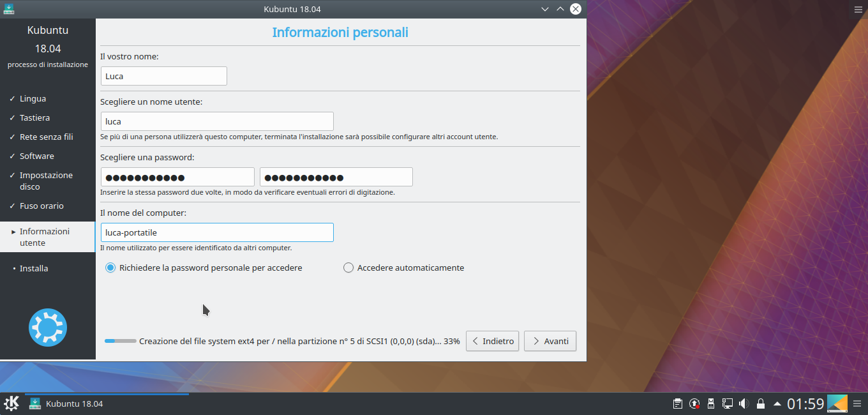Click the show desktop icon in panel
Image resolution: width=868 pixels, height=415 pixels.
837,404
